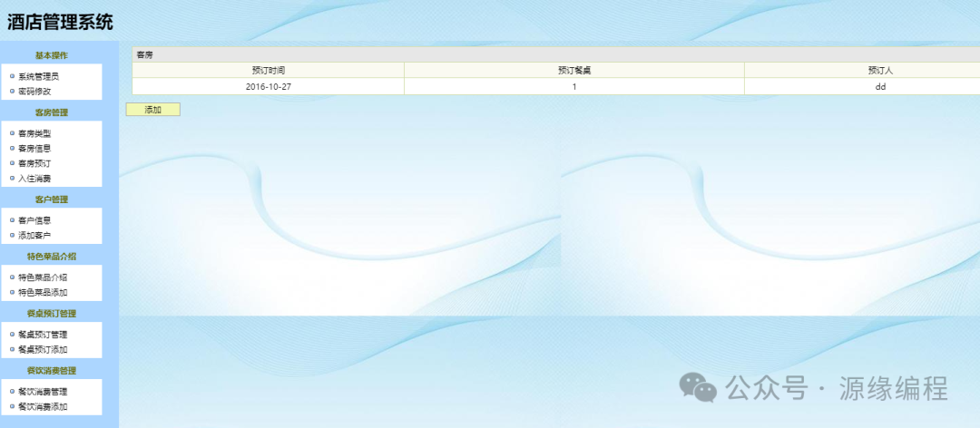Click the bullet icon beside 餐饮消费添加
Viewport: 980px width, 428px height.
12,407
